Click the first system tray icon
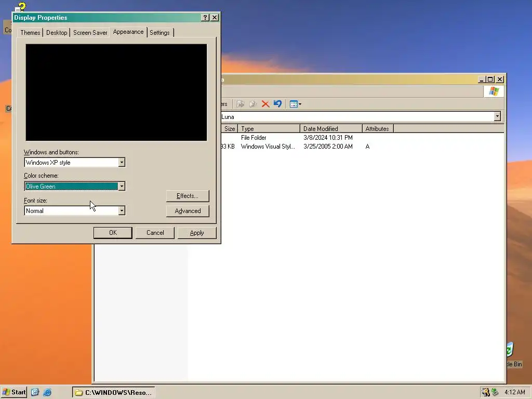Screen dimensions: 532x399 [486, 392]
